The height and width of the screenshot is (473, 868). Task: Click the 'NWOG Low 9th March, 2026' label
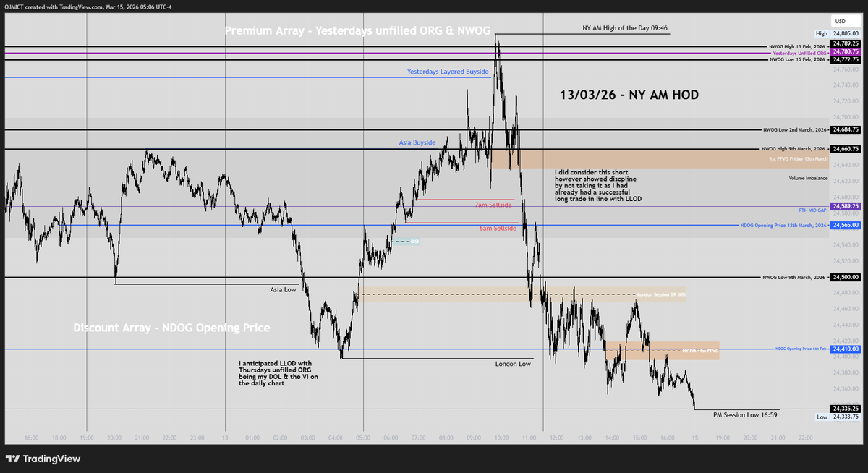794,277
